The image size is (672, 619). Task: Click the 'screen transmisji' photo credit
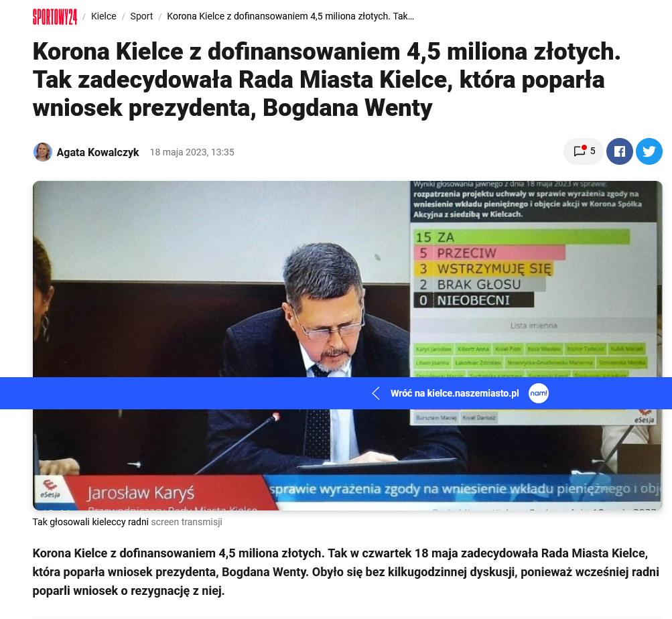(186, 522)
